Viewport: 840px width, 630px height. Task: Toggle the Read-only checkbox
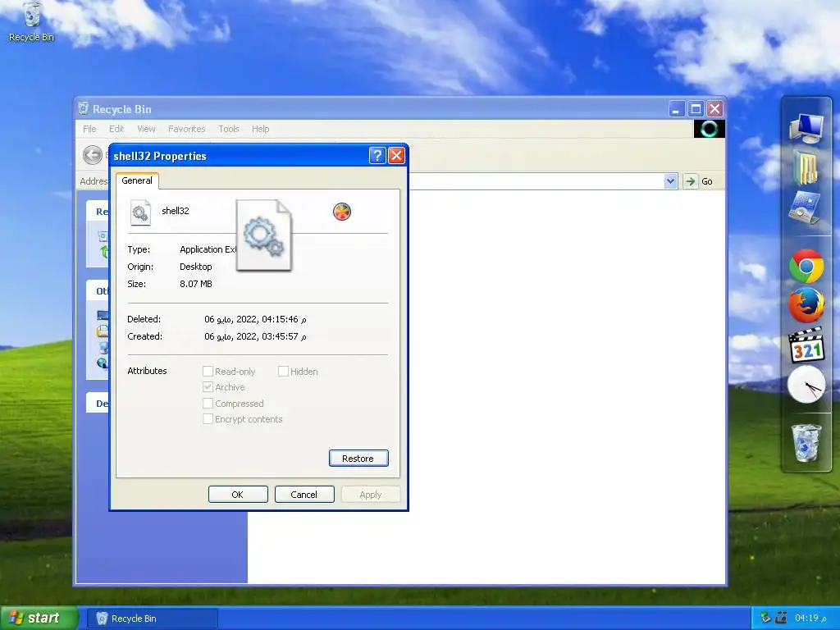(208, 372)
